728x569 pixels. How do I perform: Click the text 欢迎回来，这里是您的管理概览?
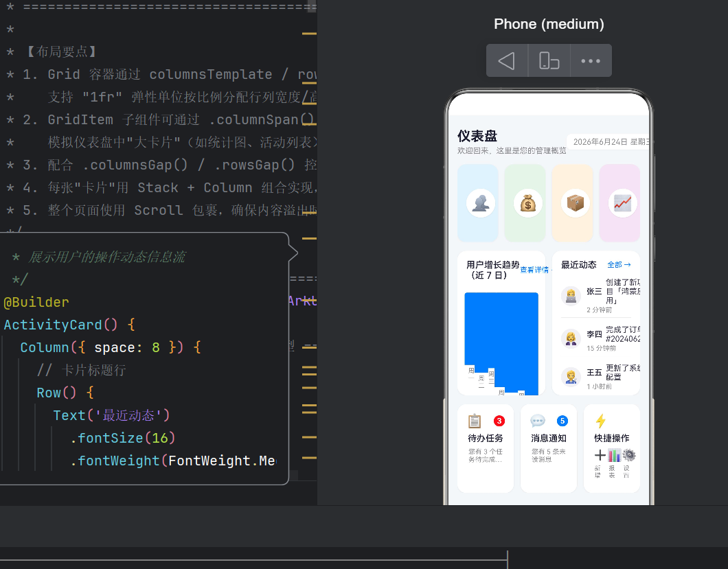(x=512, y=150)
